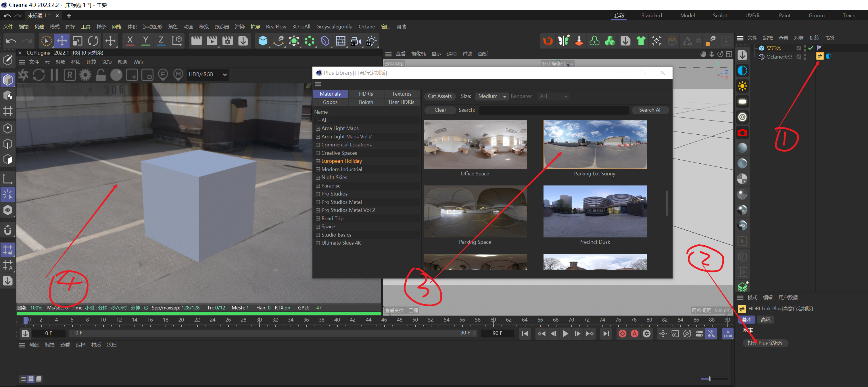The width and height of the screenshot is (868, 387).
Task: Select the Scale tool in top toolbar
Action: [x=78, y=41]
